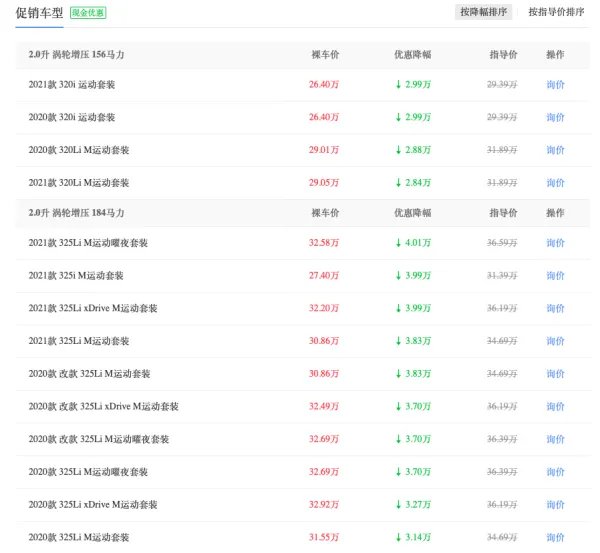600x553 pixels.
Task: Click the 2.0升 涡轮增压 156马力 group header
Action: pos(76,55)
